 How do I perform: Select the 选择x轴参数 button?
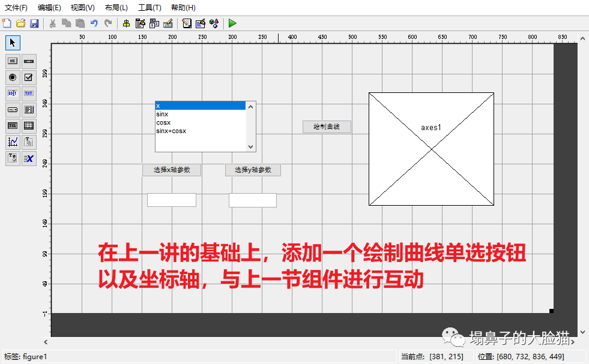[172, 170]
